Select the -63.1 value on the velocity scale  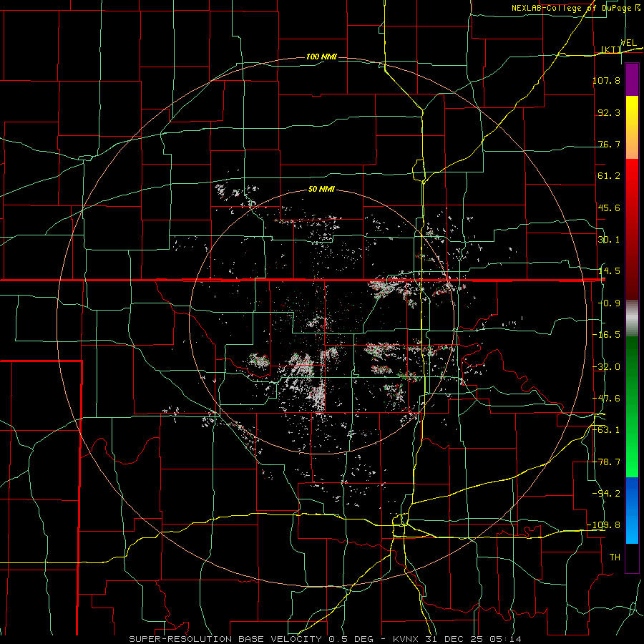click(606, 430)
